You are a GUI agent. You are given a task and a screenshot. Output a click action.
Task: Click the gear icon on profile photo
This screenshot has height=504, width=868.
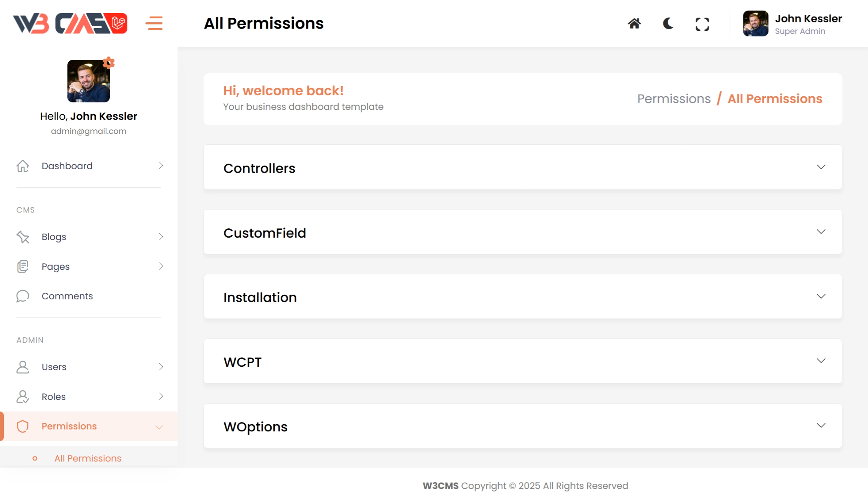[109, 63]
